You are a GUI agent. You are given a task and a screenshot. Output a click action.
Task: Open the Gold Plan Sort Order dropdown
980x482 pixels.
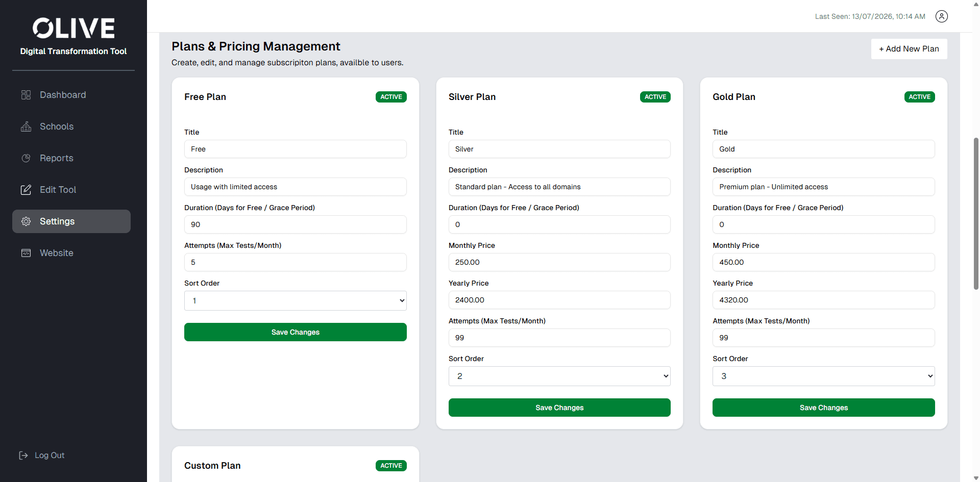(x=824, y=376)
